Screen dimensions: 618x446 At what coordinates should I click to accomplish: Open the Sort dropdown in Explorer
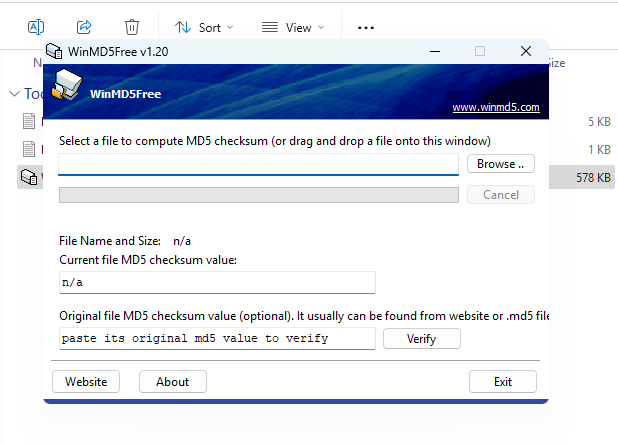tap(204, 28)
